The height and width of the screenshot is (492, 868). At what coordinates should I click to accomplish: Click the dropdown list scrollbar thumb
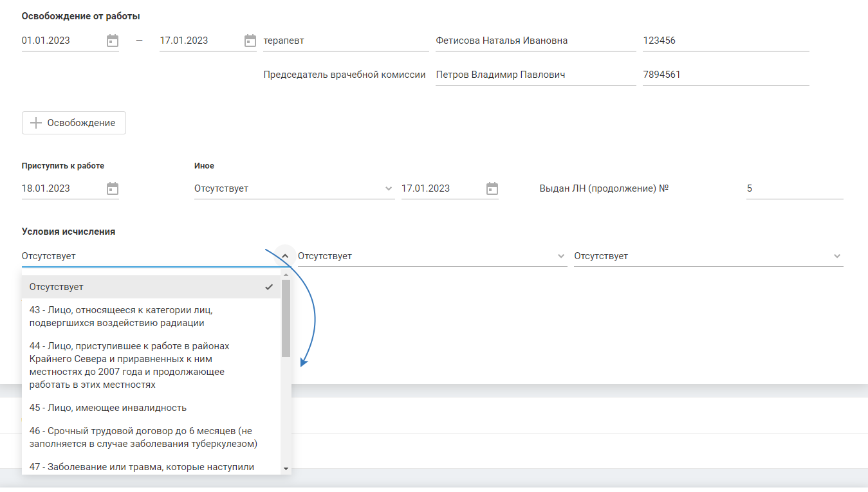pos(286,318)
